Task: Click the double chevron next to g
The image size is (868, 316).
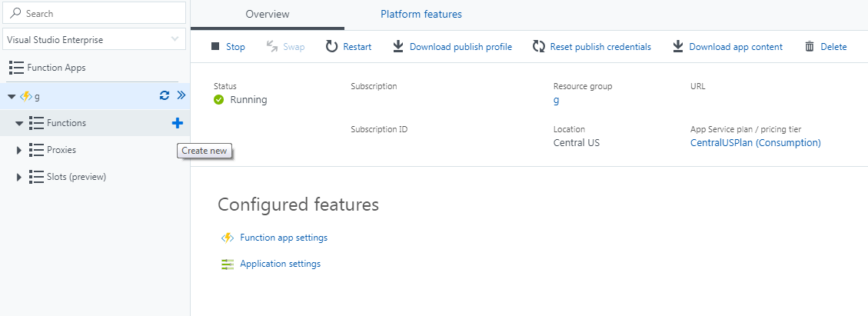Action: click(x=181, y=96)
